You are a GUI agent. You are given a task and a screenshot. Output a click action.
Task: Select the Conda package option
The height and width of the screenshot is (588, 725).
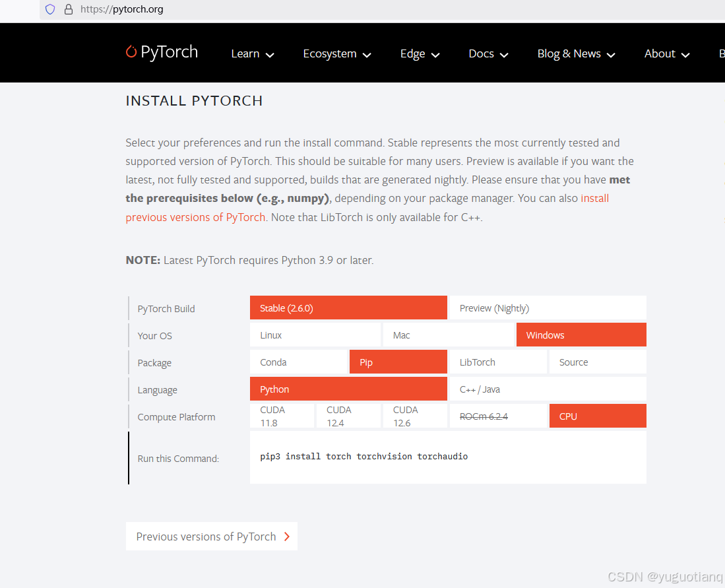pyautogui.click(x=298, y=362)
